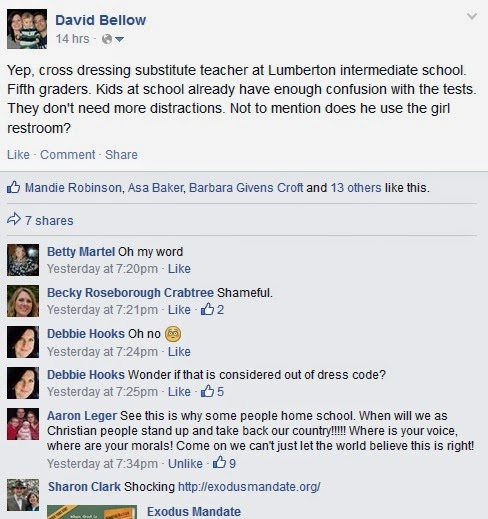488x519 pixels.
Task: Click the share arrow icon next to 7 shares
Action: tap(14, 220)
